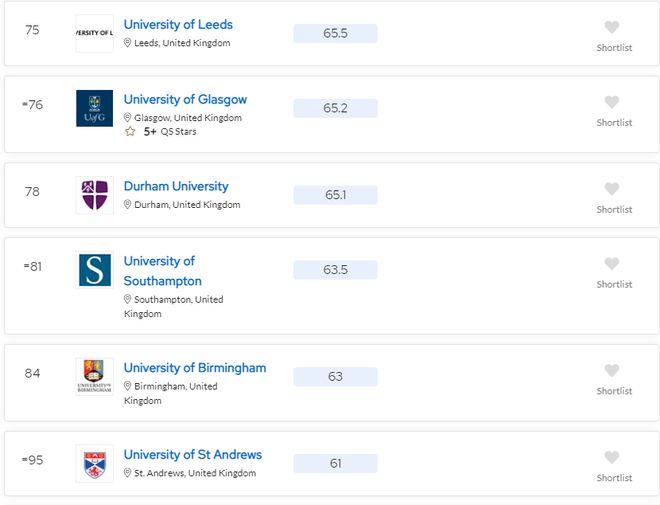Open the Durham University link
This screenshot has height=505, width=660.
[x=176, y=186]
